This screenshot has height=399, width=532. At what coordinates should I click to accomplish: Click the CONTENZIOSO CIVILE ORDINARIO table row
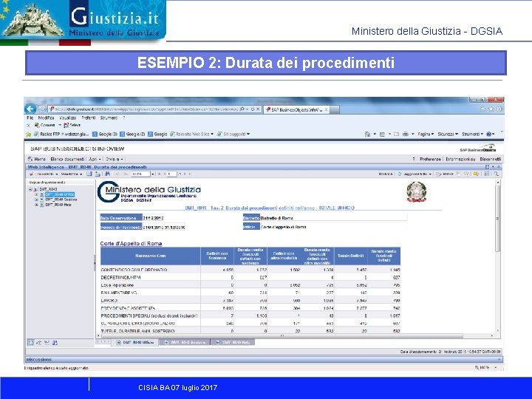[x=250, y=270]
